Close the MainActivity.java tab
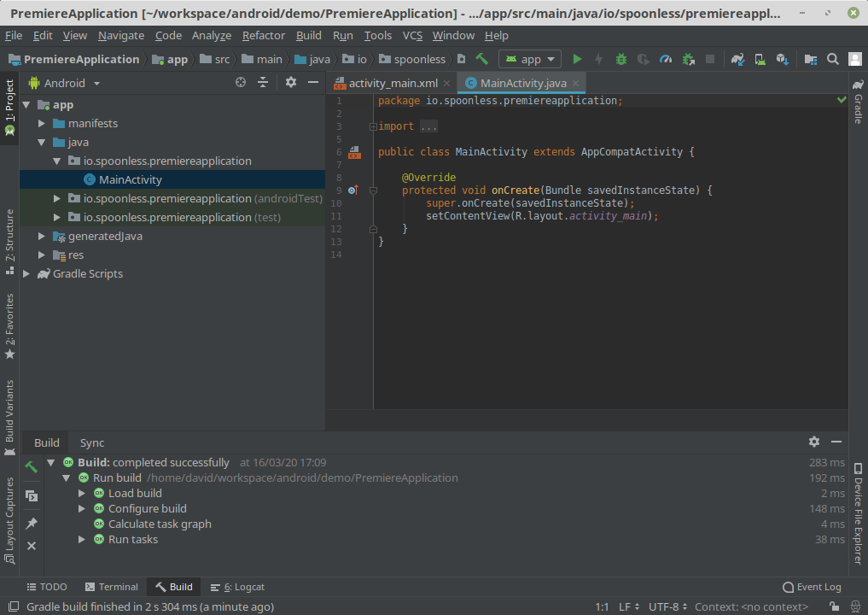 point(576,83)
